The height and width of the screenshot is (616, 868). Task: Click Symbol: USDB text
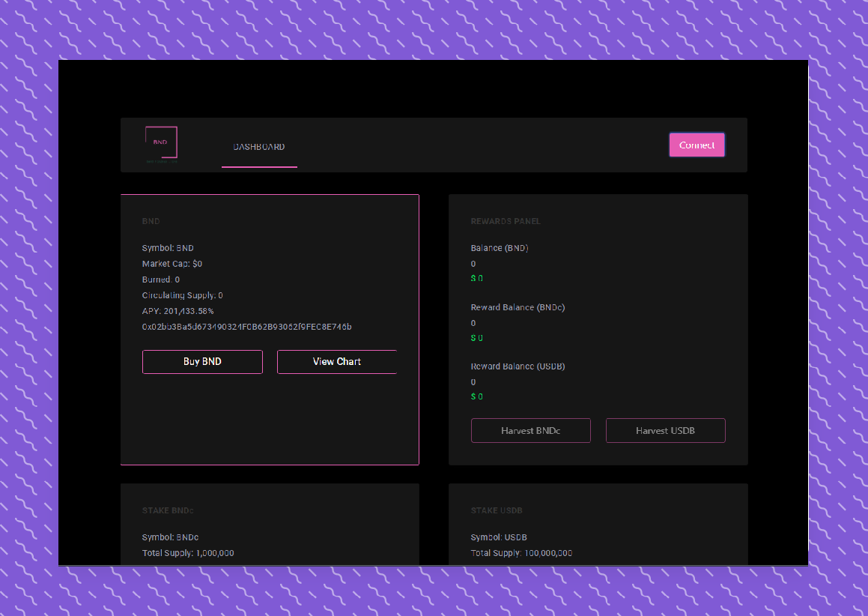[499, 537]
